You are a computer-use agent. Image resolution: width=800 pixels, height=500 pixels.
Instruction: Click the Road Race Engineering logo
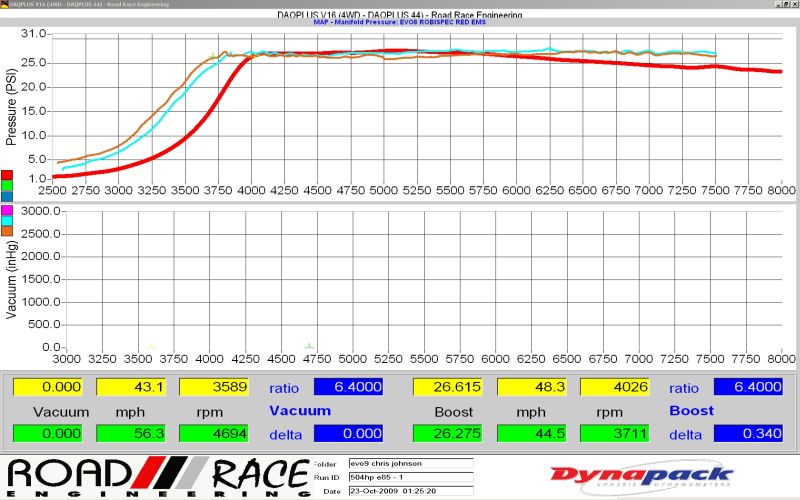tap(158, 477)
